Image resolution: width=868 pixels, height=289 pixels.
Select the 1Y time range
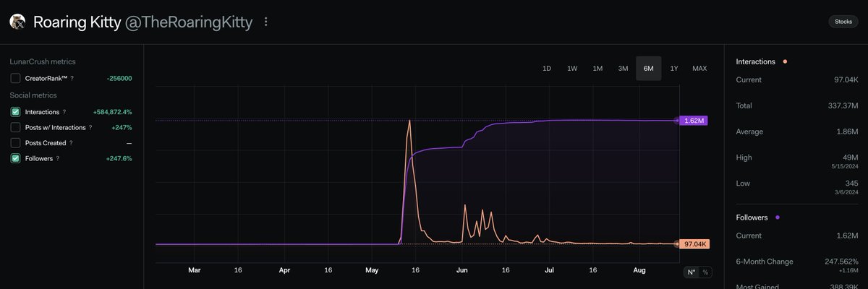[674, 69]
